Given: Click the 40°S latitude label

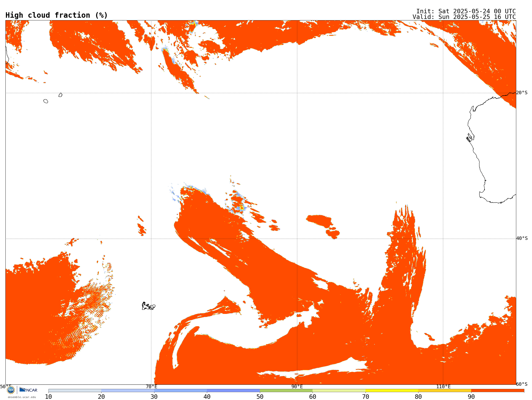Looking at the screenshot, I should 522,238.
